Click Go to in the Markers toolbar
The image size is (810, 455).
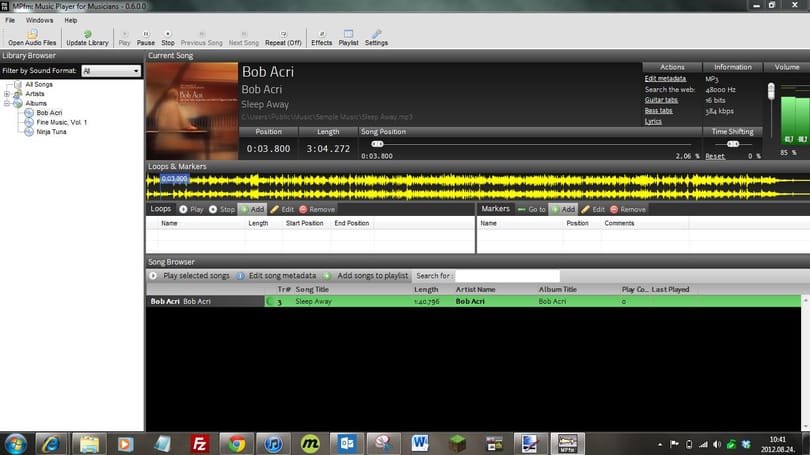[x=532, y=209]
